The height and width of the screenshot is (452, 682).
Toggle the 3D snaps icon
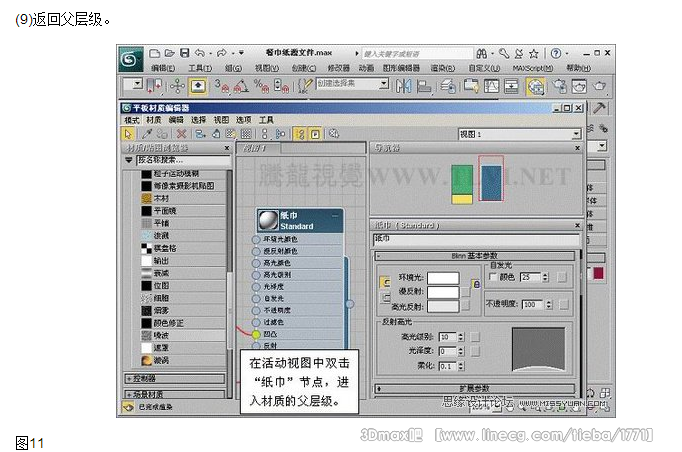(221, 86)
